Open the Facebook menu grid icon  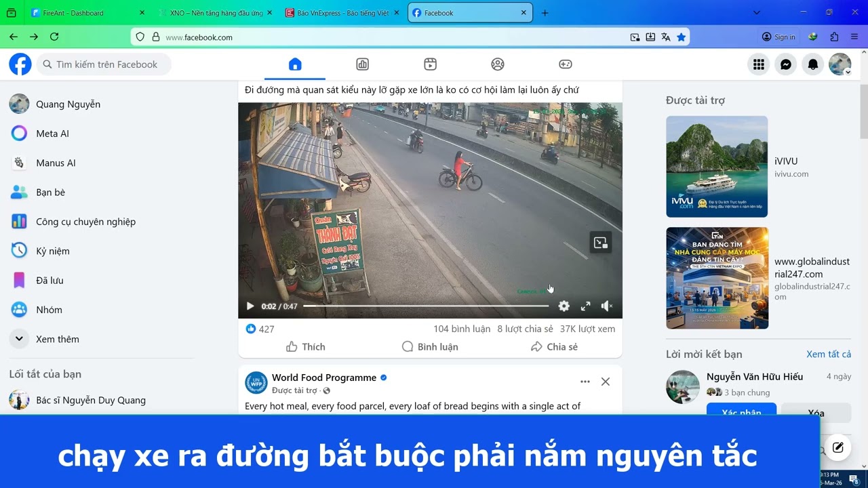coord(759,64)
